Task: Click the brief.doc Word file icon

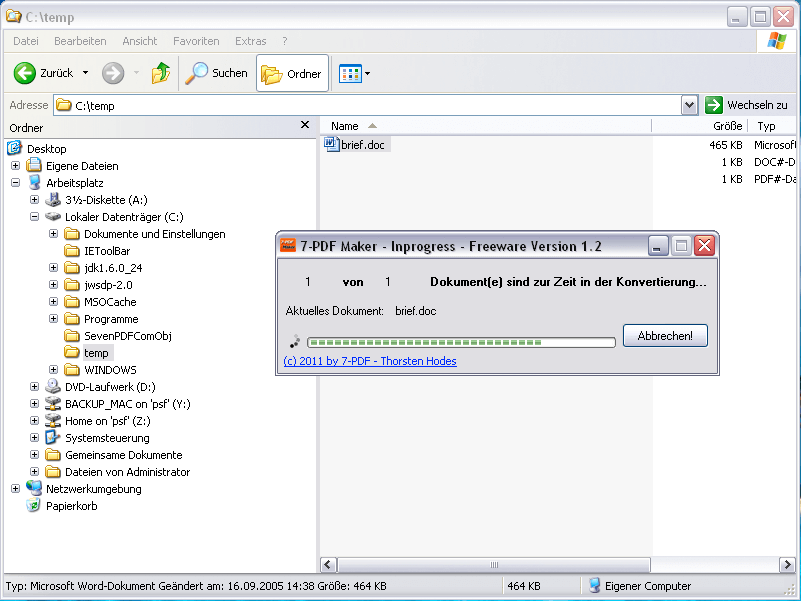Action: [x=332, y=144]
